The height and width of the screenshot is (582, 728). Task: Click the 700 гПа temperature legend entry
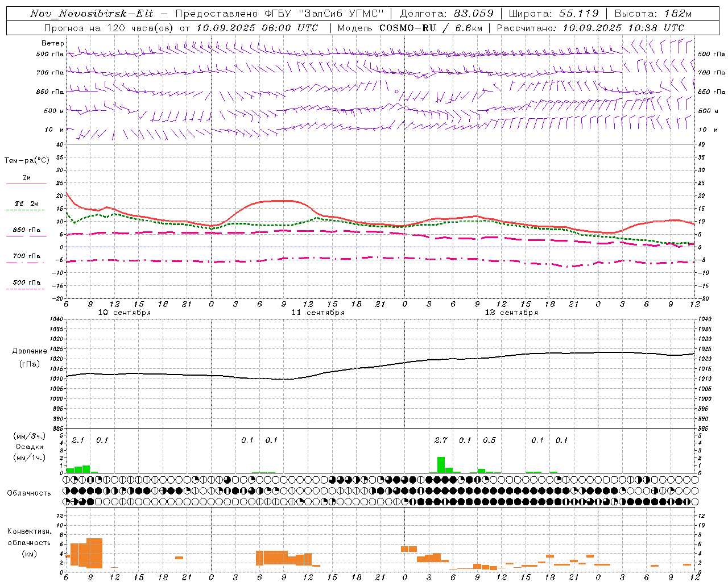click(27, 259)
